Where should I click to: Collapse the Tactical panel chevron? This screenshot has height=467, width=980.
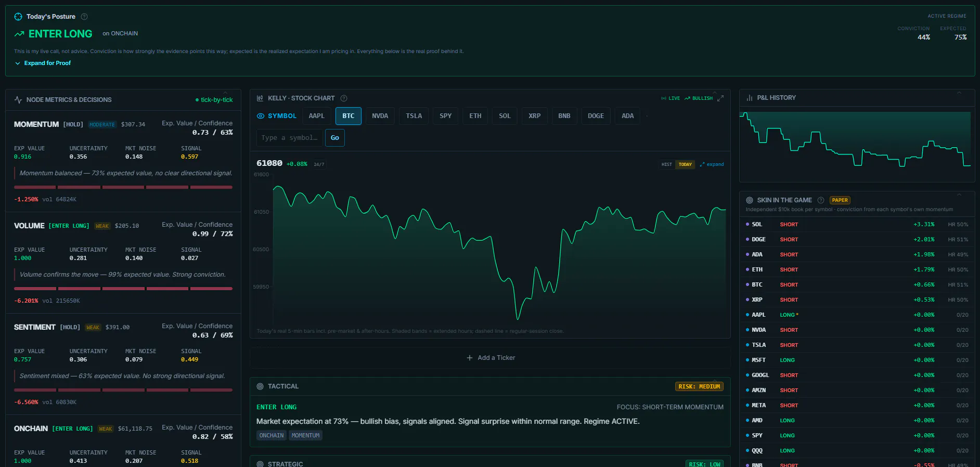pyautogui.click(x=715, y=381)
